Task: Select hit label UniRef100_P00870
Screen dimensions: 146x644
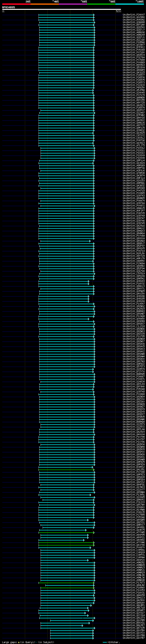Action: pos(134,548)
